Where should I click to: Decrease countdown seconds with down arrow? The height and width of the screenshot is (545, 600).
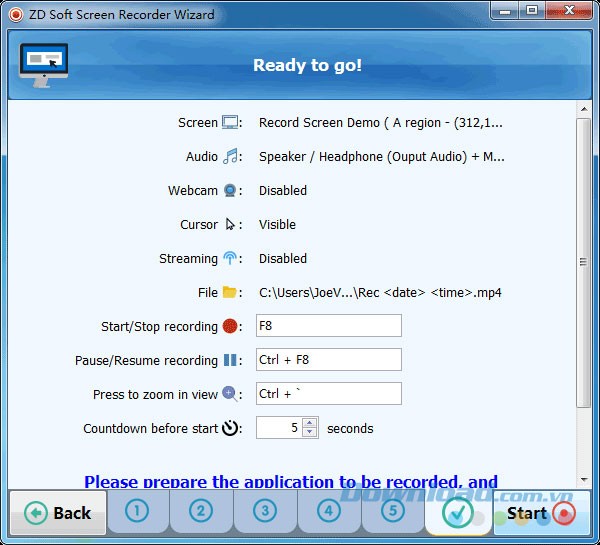(310, 433)
